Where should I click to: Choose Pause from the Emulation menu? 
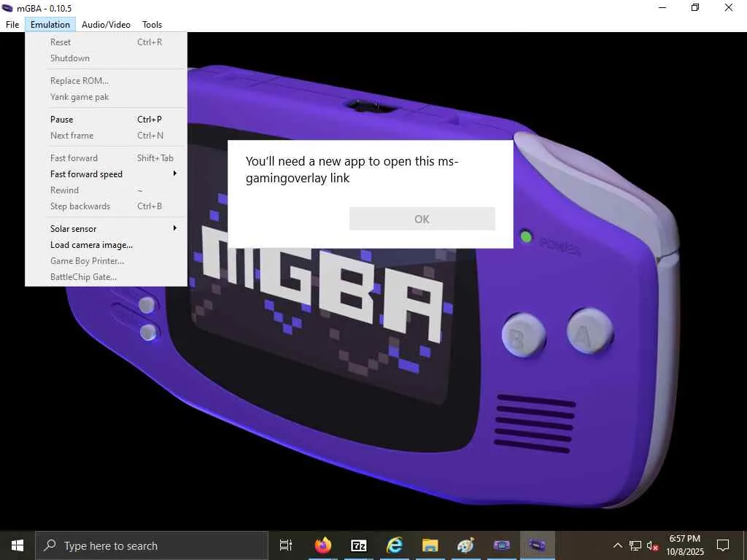click(x=106, y=120)
